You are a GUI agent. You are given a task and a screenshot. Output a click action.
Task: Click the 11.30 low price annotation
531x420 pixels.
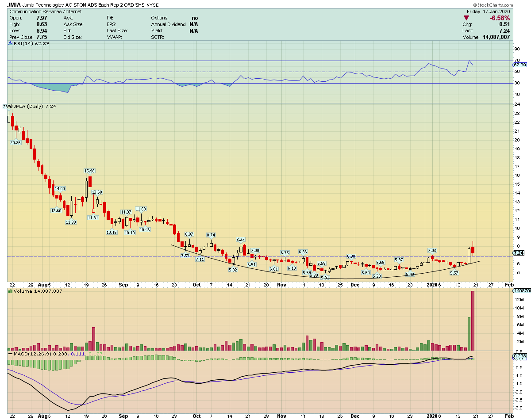pos(71,222)
